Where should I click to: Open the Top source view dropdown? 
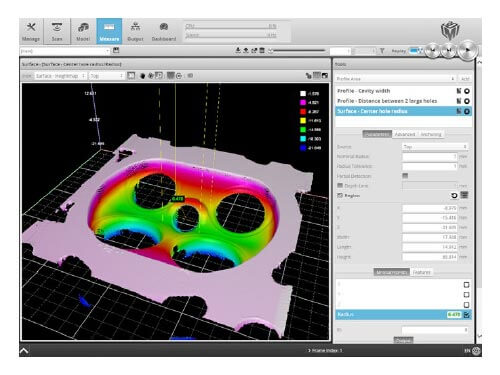point(107,76)
